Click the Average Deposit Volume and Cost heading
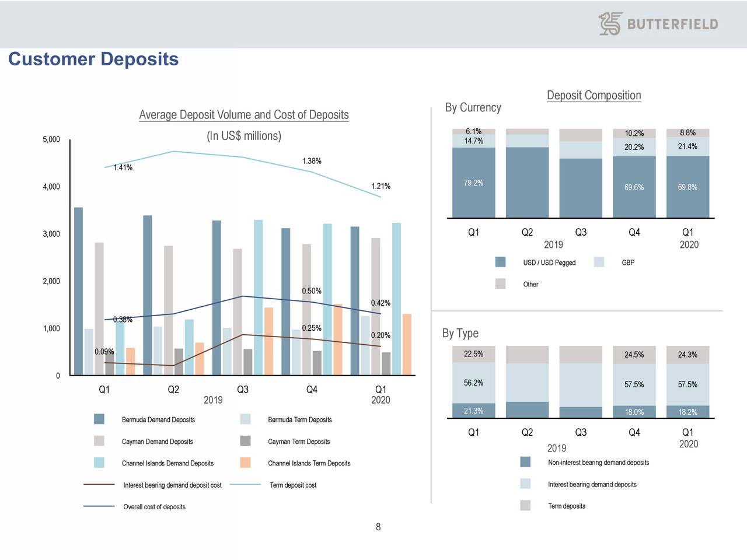 tap(243, 115)
